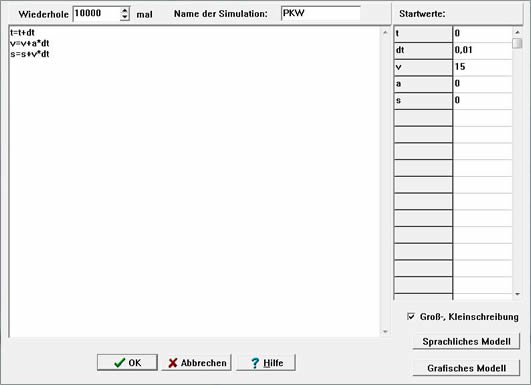Viewport: 531px width, 385px height.
Task: Select the equation line v=v+a*dt
Action: pyautogui.click(x=30, y=43)
